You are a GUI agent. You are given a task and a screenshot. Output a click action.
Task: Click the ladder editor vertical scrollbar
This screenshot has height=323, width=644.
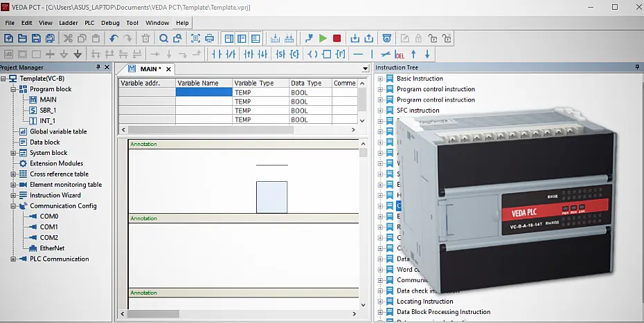[363, 225]
